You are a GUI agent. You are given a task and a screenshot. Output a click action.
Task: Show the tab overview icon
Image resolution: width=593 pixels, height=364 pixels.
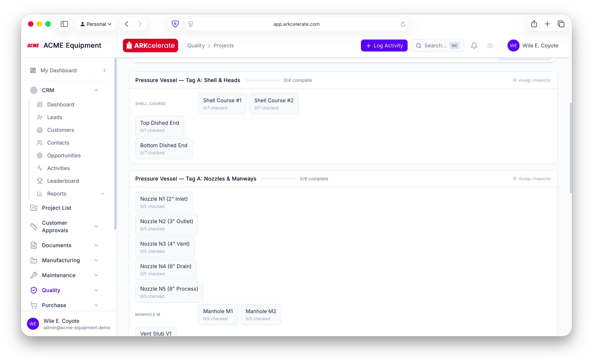point(561,24)
